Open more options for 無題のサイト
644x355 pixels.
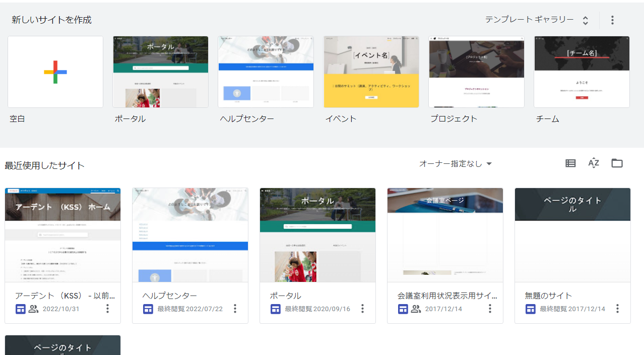(x=617, y=309)
